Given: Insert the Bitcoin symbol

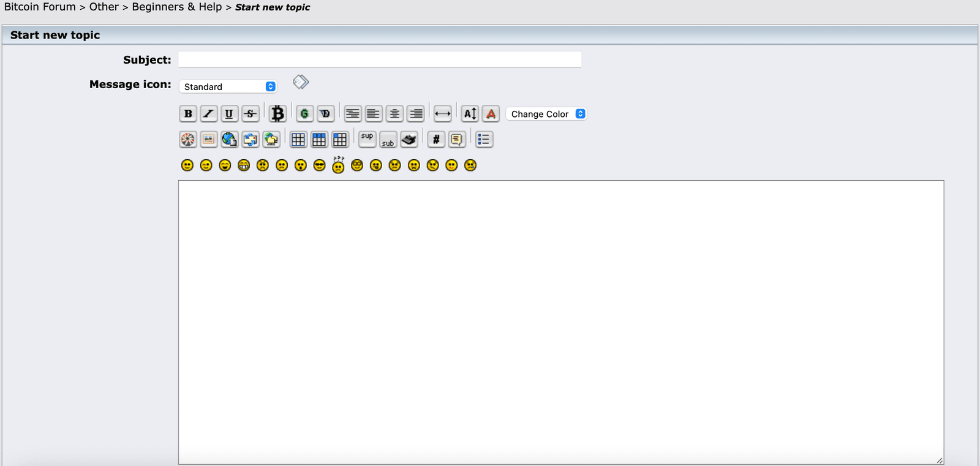Looking at the screenshot, I should pos(277,114).
